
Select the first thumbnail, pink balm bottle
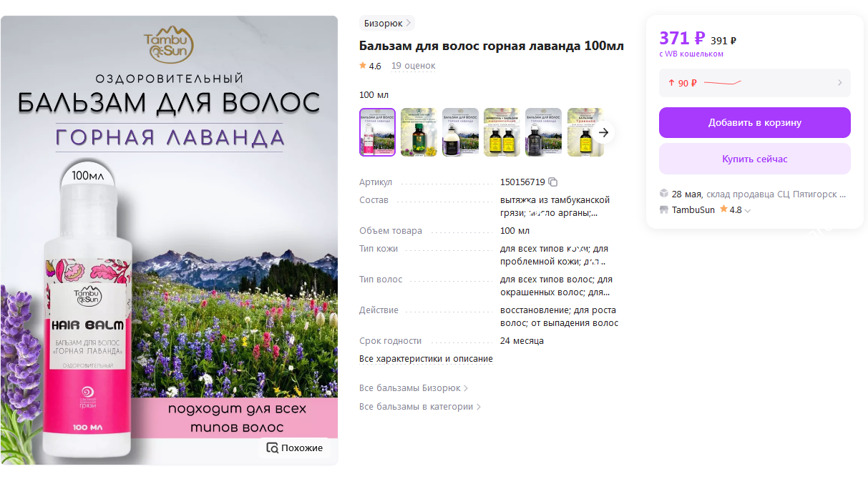coord(377,132)
